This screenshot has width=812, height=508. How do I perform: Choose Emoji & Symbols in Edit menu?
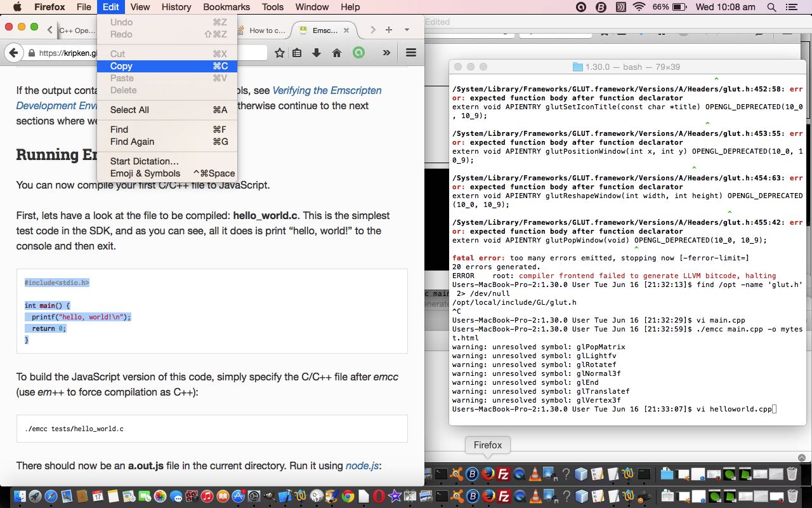167,173
